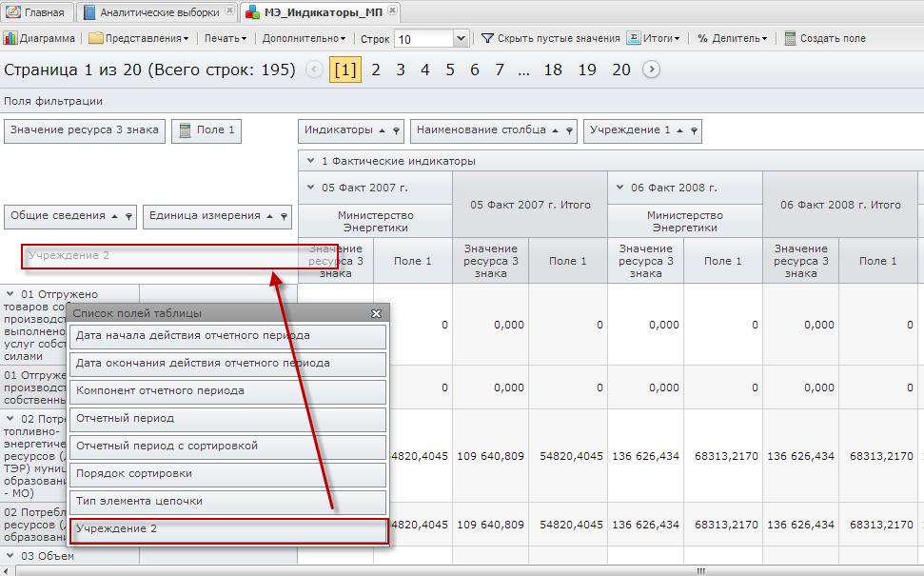Click Скрыть пустые значения filter button
The height and width of the screenshot is (576, 924).
(550, 38)
